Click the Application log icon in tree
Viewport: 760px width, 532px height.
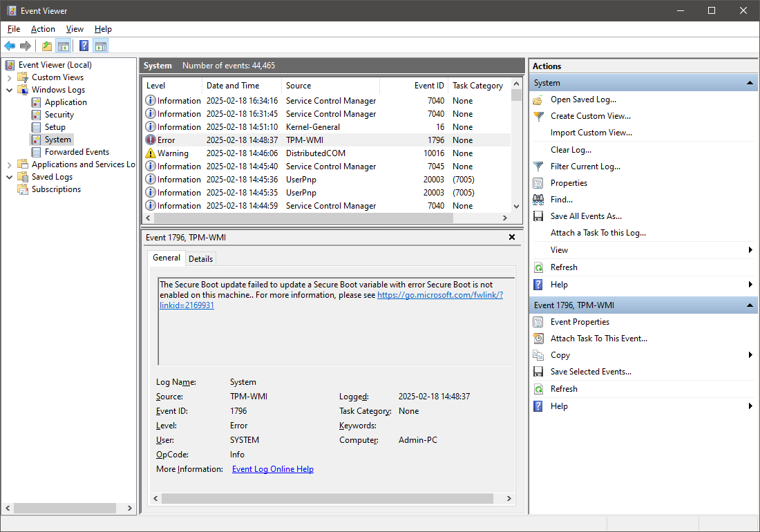click(36, 102)
